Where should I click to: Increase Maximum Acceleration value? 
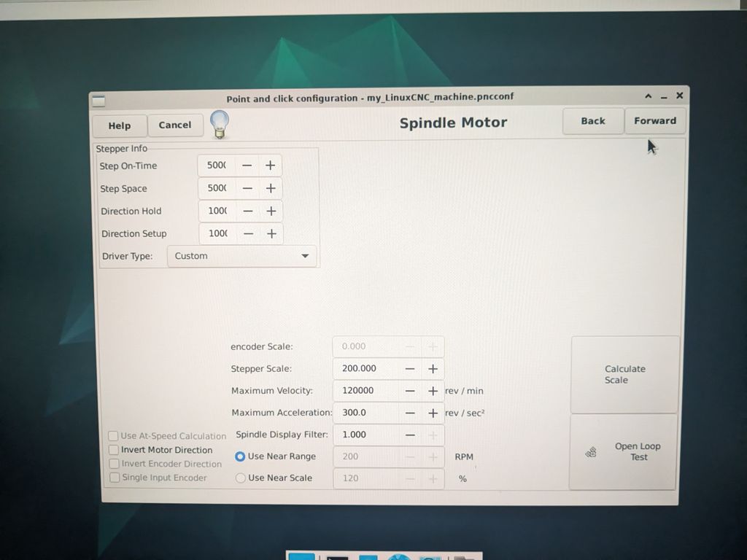432,413
